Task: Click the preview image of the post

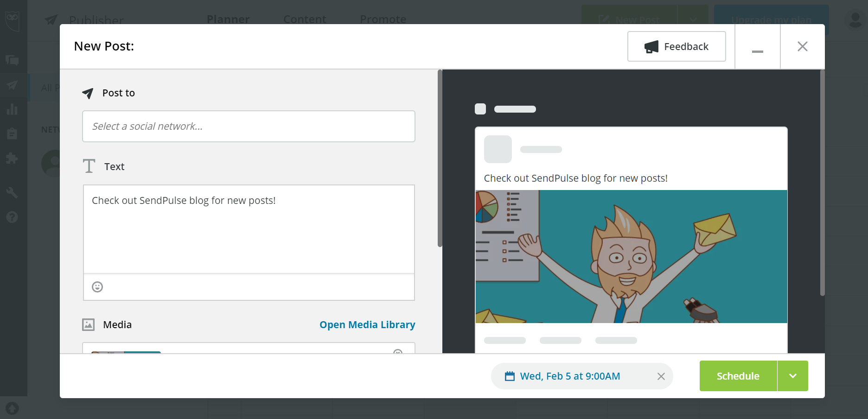Action: [x=631, y=256]
